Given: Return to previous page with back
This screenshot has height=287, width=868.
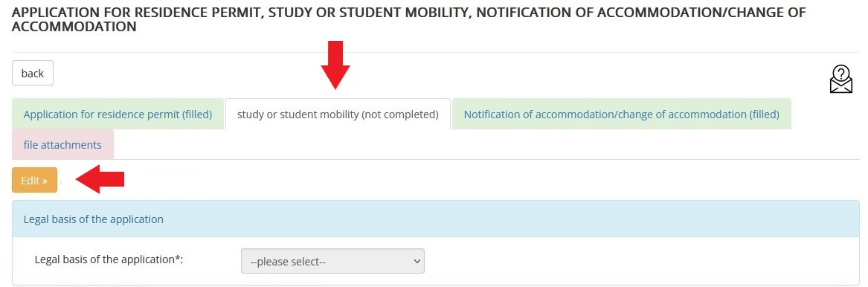Looking at the screenshot, I should point(33,73).
